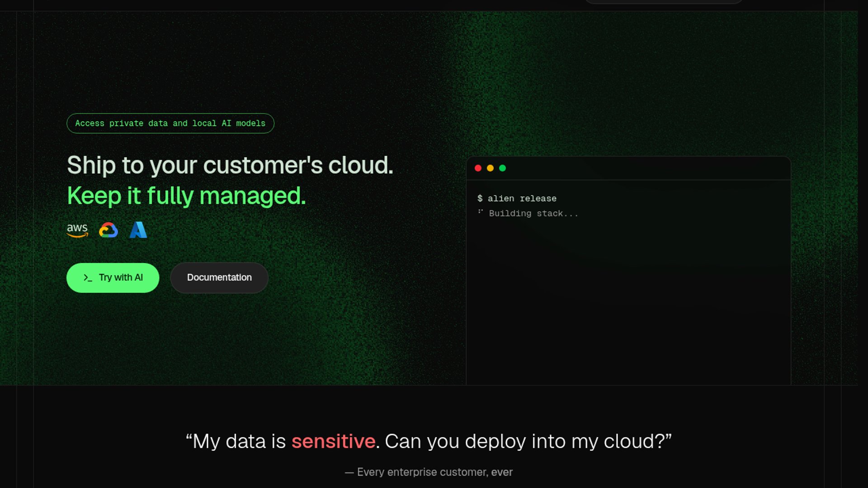Click the spinner beside Building stack

click(x=481, y=212)
